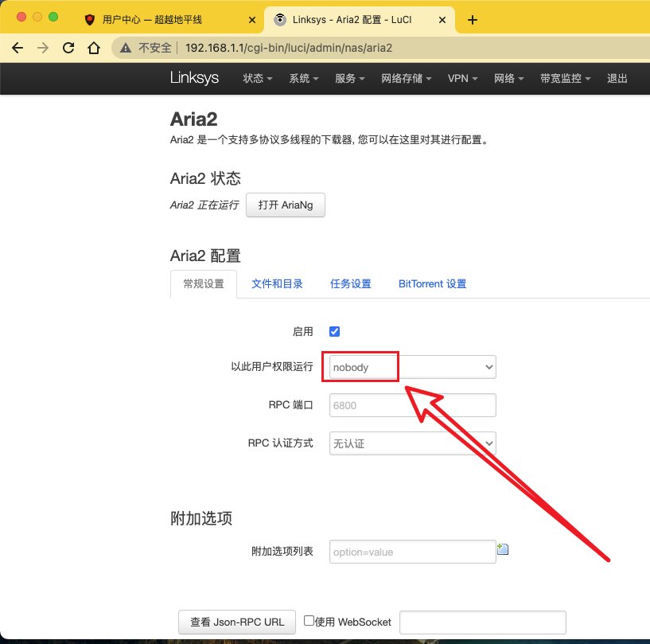The height and width of the screenshot is (644, 650).
Task: Click the 附加选项 section heading
Action: click(201, 518)
